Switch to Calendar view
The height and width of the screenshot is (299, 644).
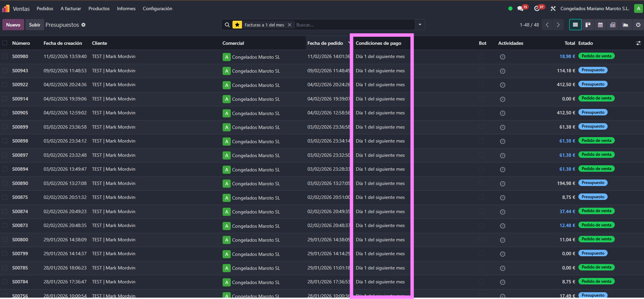point(600,25)
